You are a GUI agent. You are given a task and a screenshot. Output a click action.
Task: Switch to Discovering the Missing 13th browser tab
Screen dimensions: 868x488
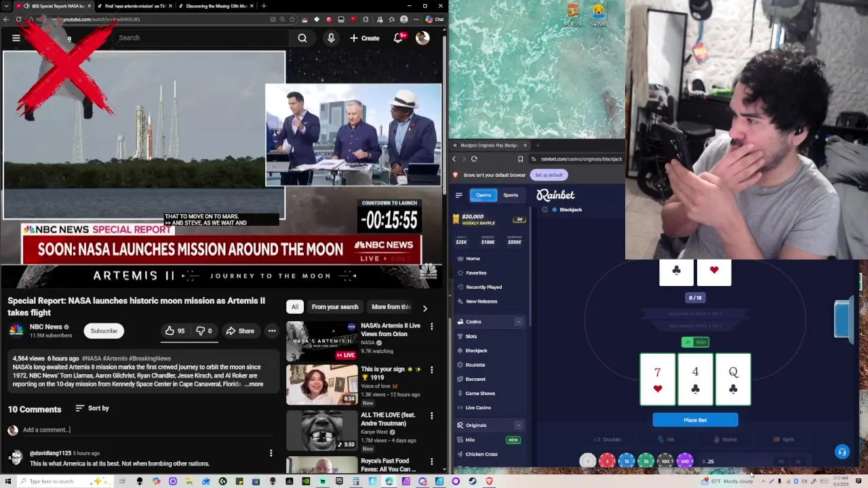(216, 6)
